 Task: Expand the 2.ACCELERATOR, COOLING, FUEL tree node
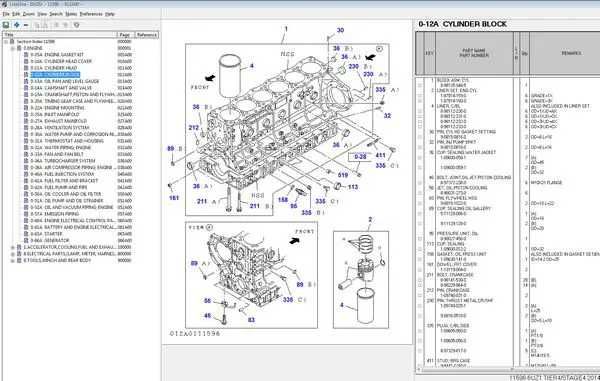click(13, 247)
